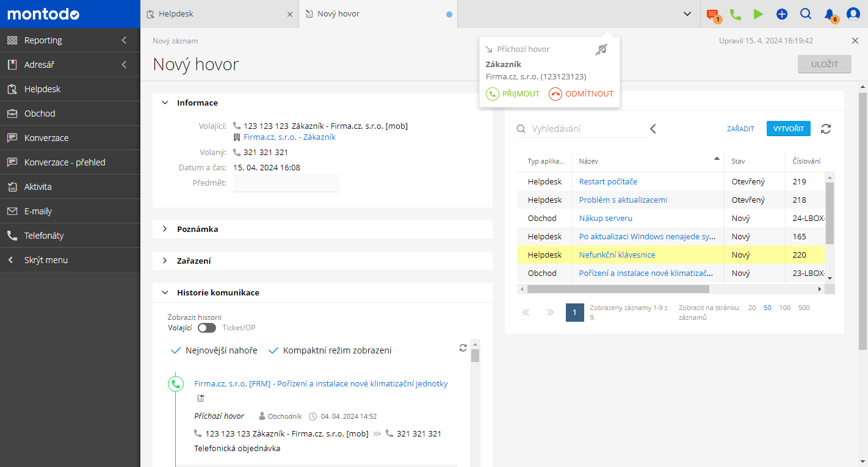
Task: Click the blue plus add icon
Action: click(x=782, y=14)
